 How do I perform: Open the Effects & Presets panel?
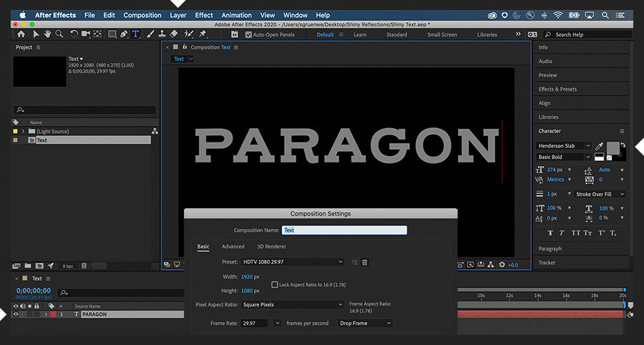pos(557,89)
